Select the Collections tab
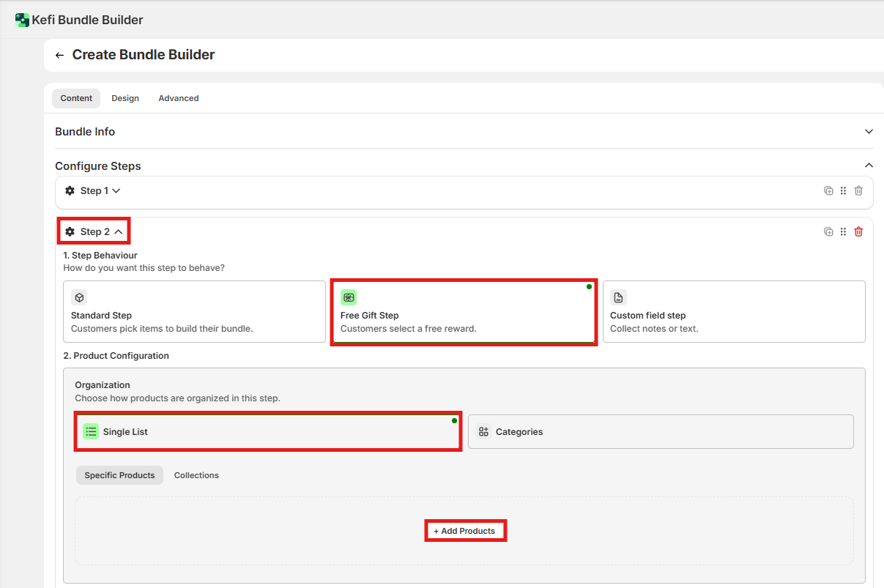884x588 pixels. [x=196, y=475]
